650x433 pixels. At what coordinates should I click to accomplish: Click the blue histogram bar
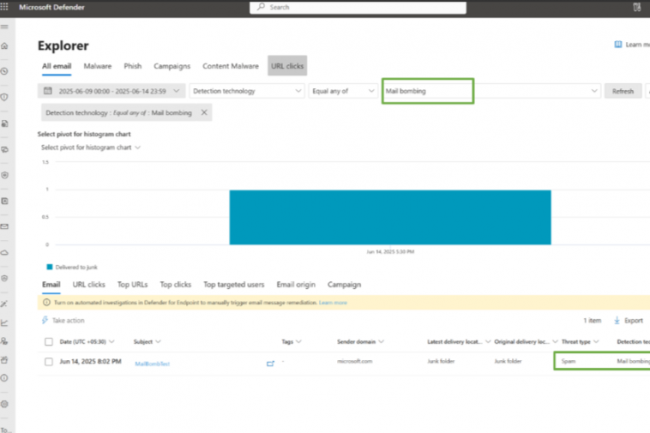[x=390, y=217]
